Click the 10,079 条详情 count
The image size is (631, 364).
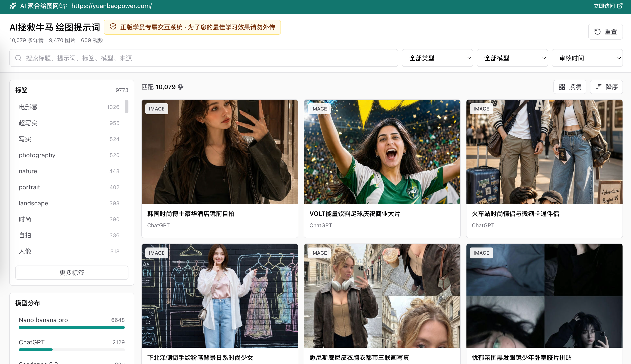(x=26, y=40)
